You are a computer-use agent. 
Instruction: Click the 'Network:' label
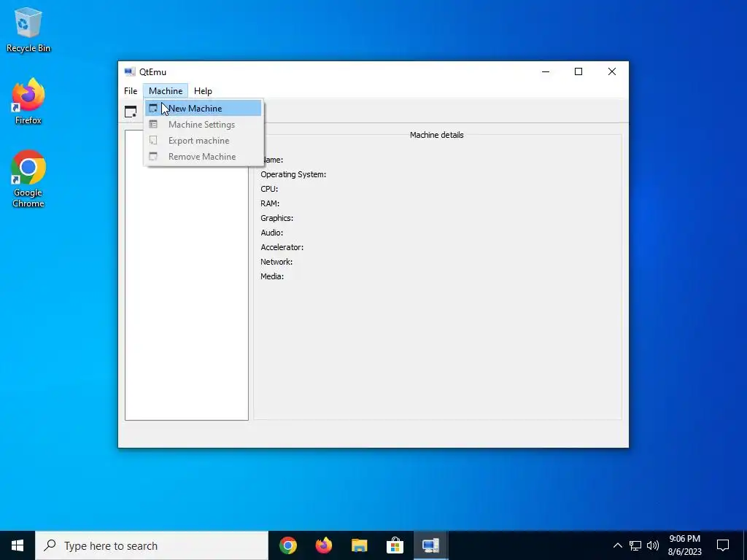coord(276,262)
